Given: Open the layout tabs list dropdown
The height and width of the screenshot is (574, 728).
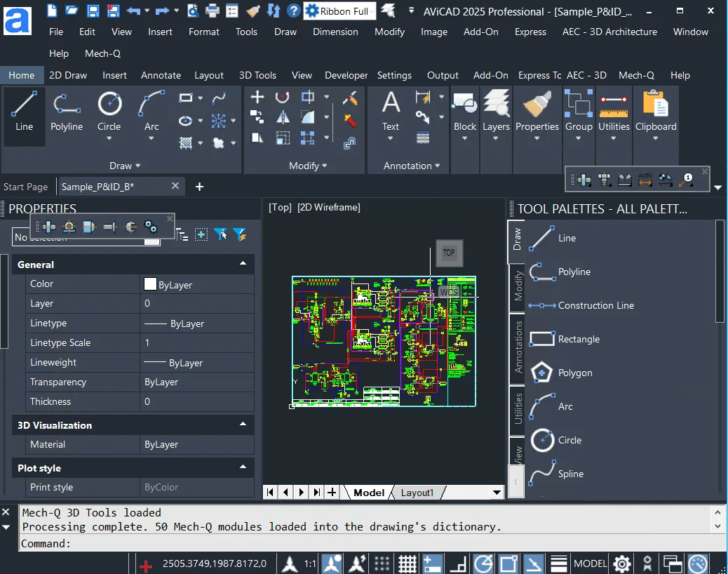Looking at the screenshot, I should [x=497, y=493].
